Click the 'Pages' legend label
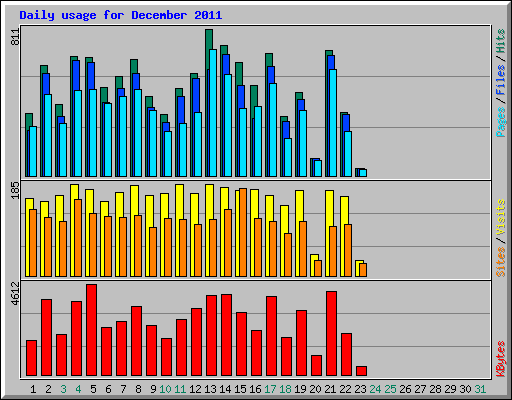Screen dimensions: 512x400 coord(500,122)
